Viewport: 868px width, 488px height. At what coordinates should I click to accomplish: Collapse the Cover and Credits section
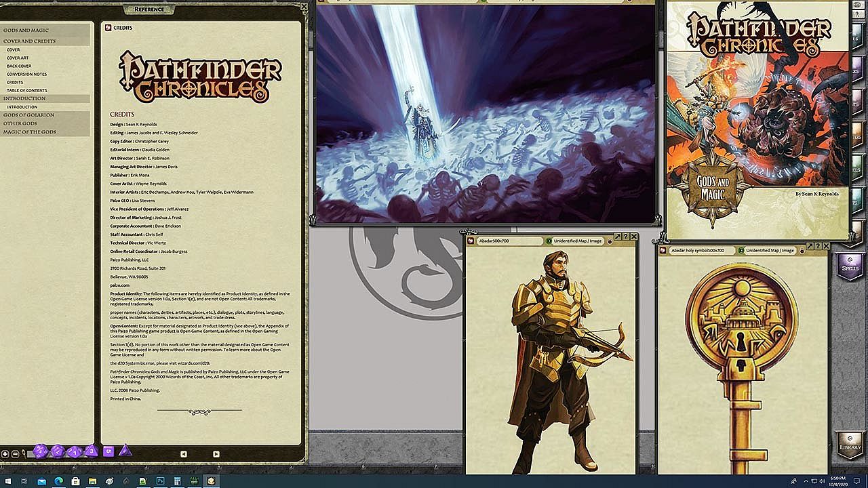[x=45, y=41]
